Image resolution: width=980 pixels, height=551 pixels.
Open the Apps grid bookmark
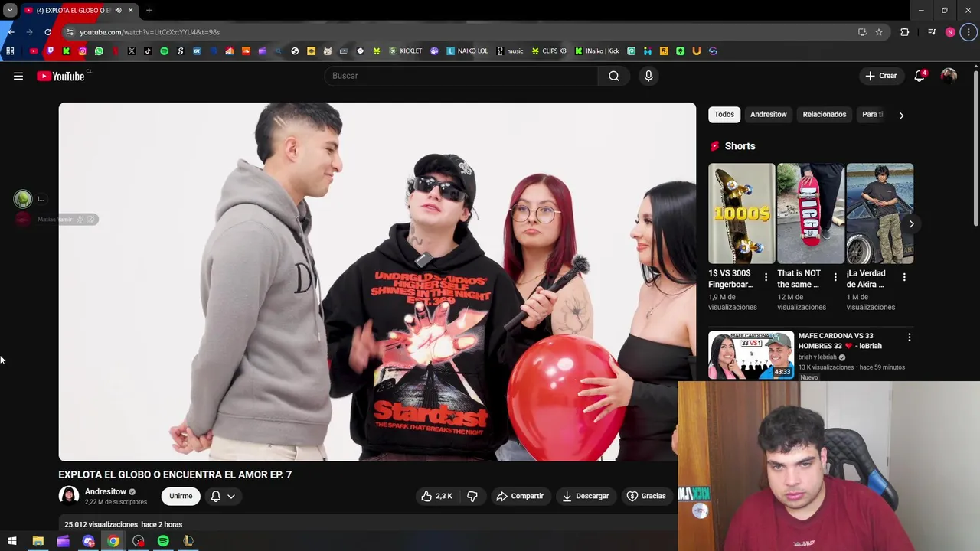(10, 51)
